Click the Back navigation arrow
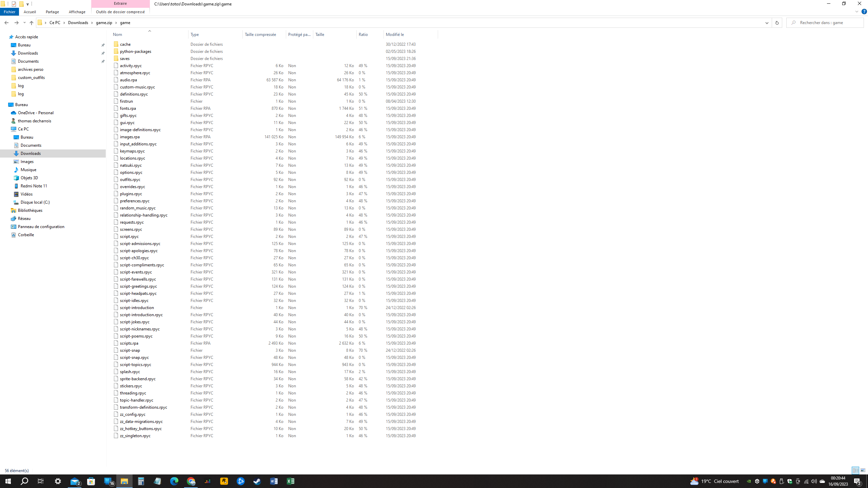This screenshot has height=488, width=868. pos(6,23)
